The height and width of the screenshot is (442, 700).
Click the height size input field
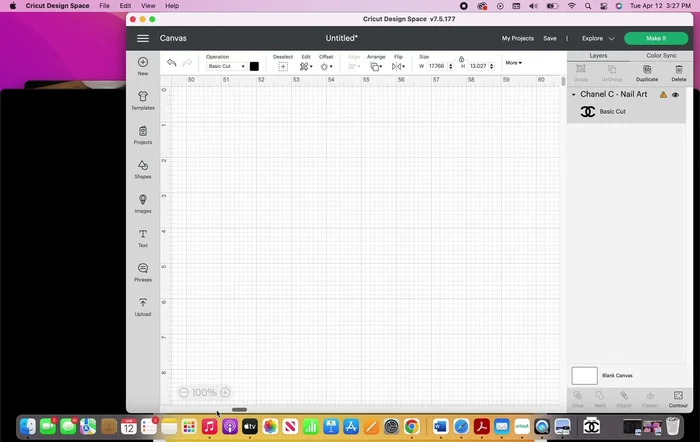pos(478,66)
